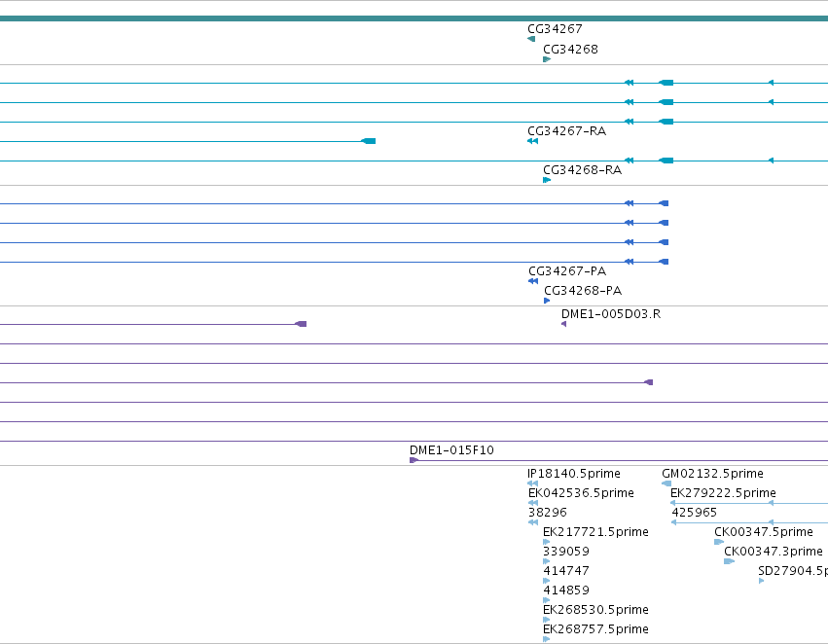
Task: Select the 414859 feature label
Action: tap(566, 590)
